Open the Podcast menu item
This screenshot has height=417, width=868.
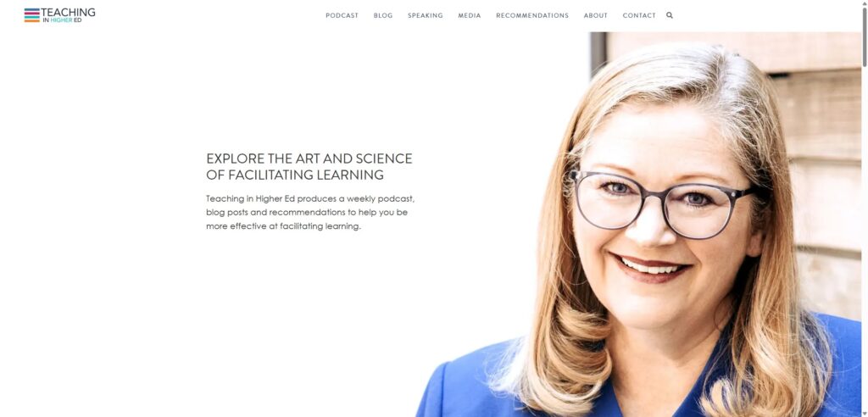click(342, 15)
